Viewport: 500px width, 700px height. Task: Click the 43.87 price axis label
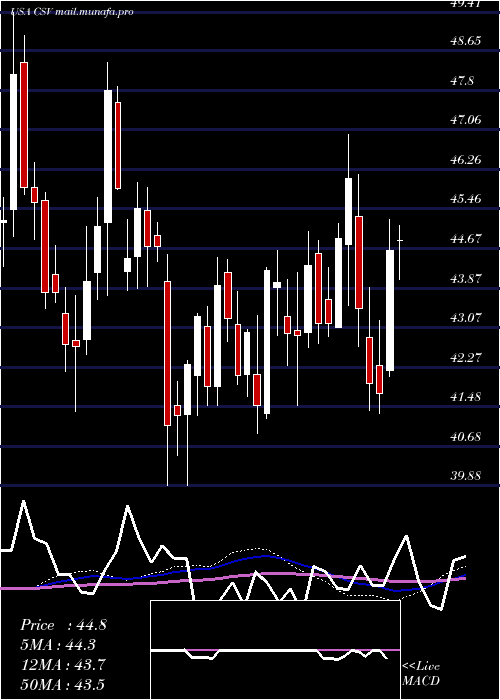pos(466,279)
